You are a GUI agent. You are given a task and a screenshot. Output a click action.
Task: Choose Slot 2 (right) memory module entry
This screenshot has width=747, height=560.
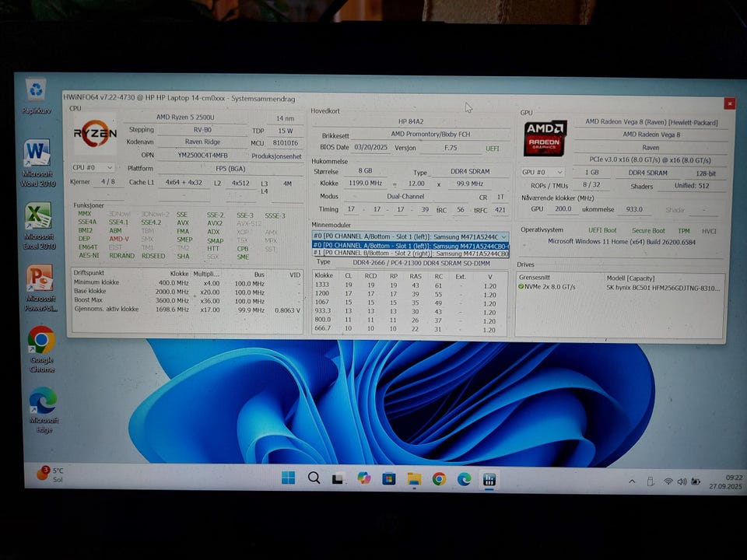[410, 254]
